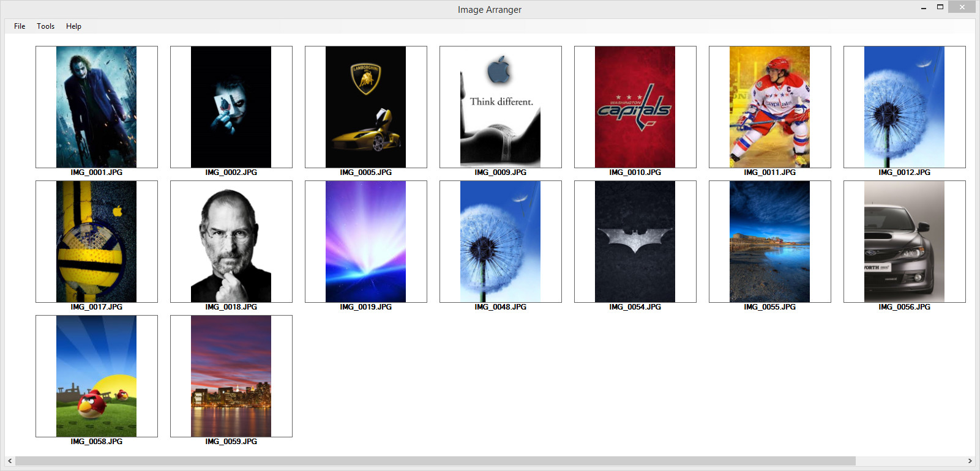980x471 pixels.
Task: Minimize the Image Arranger window
Action: tap(924, 7)
